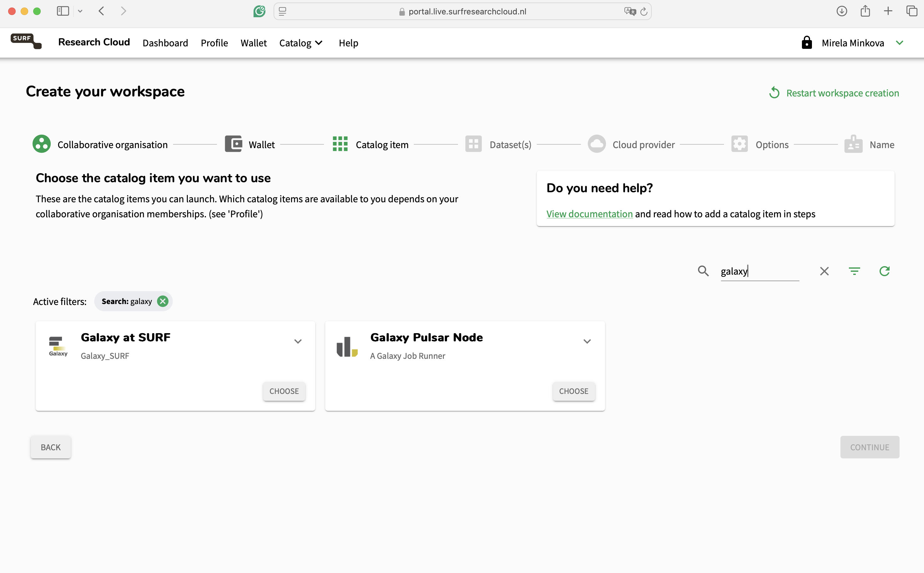Open the Help page
This screenshot has width=924, height=573.
348,43
